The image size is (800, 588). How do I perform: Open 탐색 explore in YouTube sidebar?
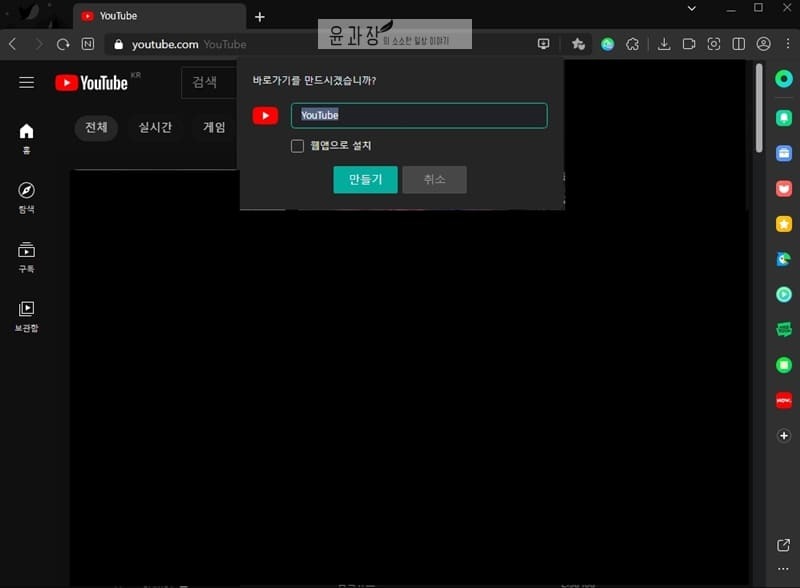pos(27,198)
